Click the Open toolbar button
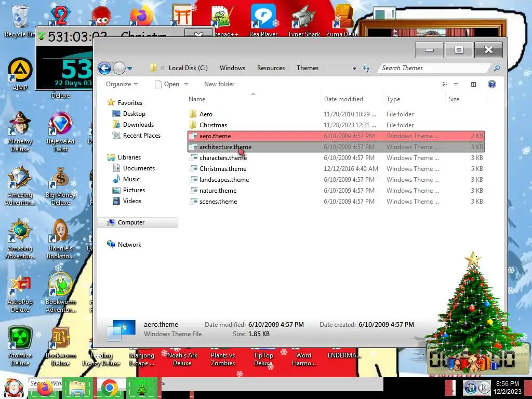 coord(167,84)
